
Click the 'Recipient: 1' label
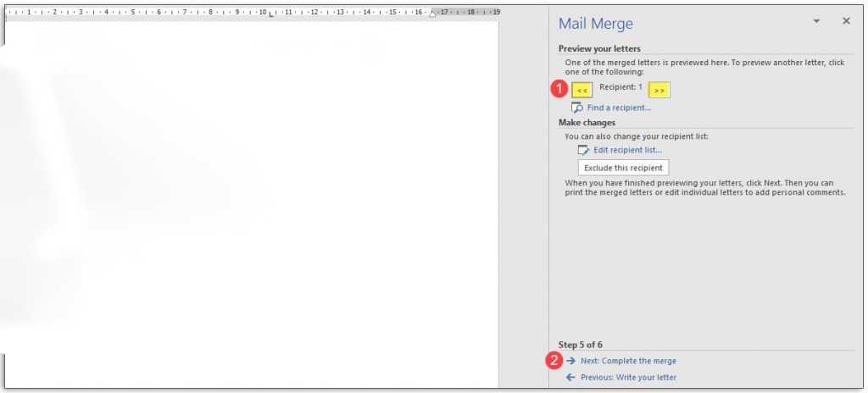click(621, 87)
